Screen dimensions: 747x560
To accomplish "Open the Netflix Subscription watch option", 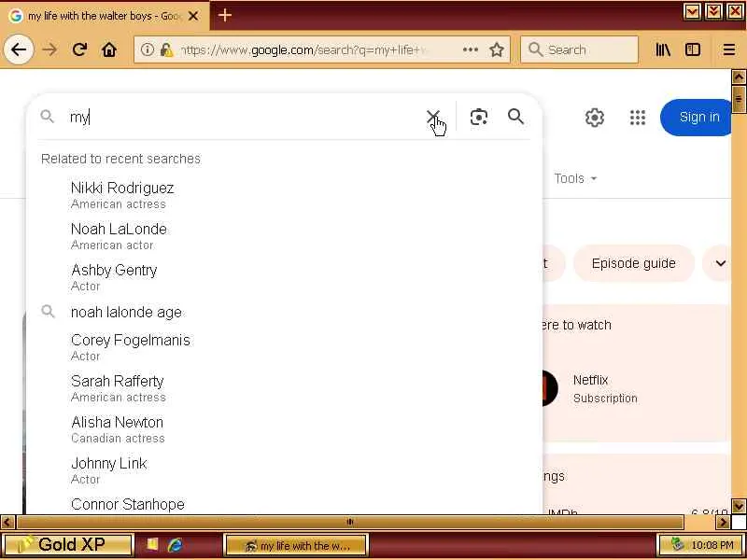I will [x=605, y=388].
